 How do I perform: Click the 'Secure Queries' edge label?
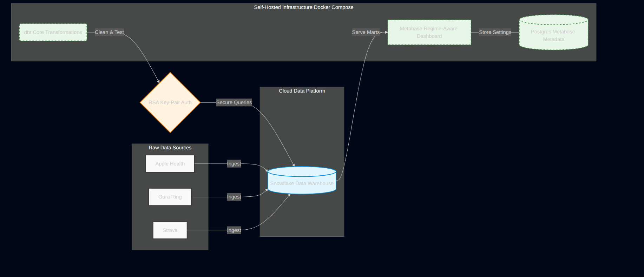click(234, 102)
